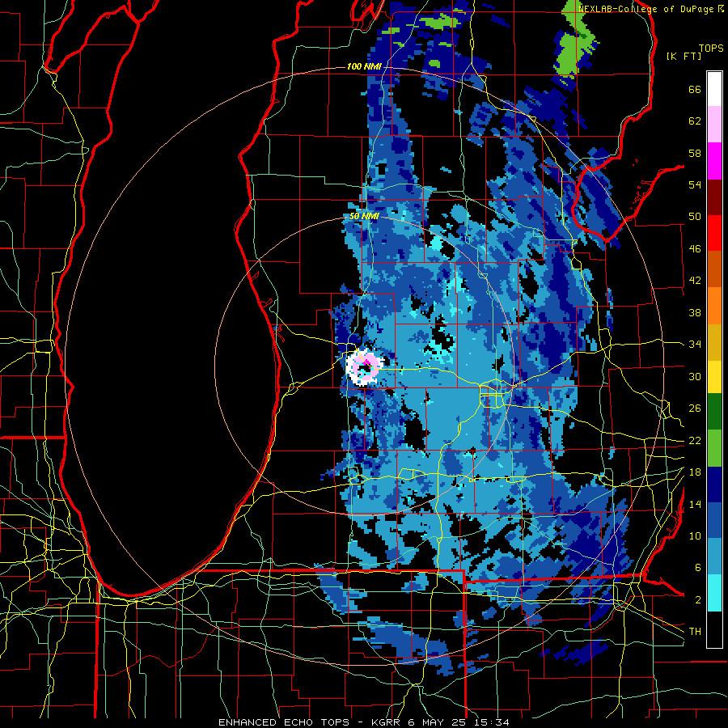
Task: Click the light green 18-22 legend swatch
Action: tap(714, 448)
